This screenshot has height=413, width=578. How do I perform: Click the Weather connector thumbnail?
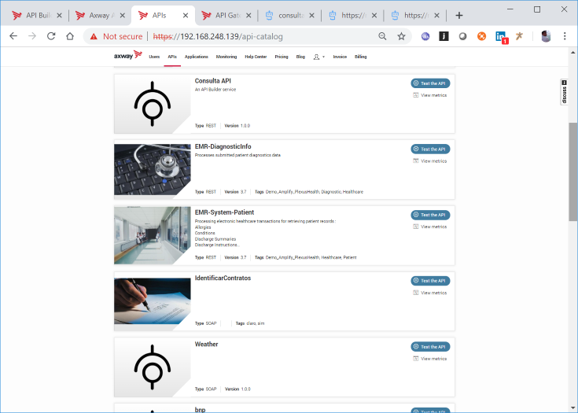pos(152,367)
